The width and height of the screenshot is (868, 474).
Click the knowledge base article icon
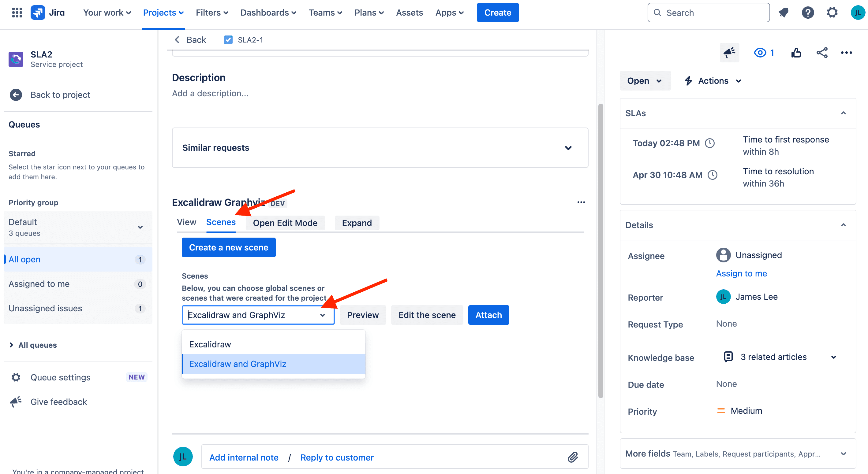pos(728,357)
